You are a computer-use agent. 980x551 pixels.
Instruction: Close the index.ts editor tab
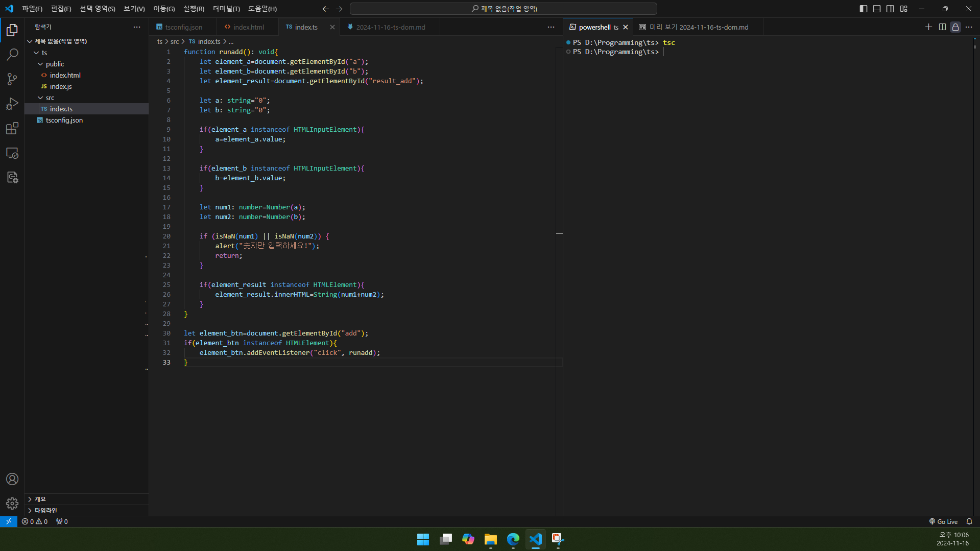(332, 27)
